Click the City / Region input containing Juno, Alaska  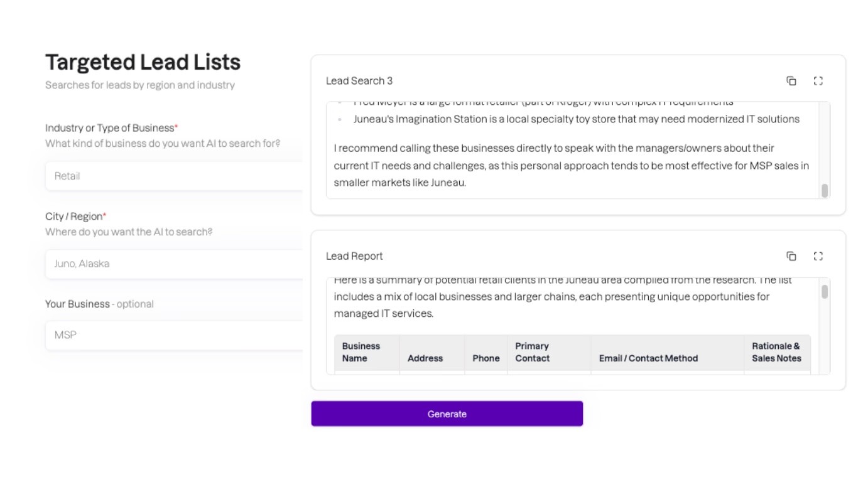point(174,264)
